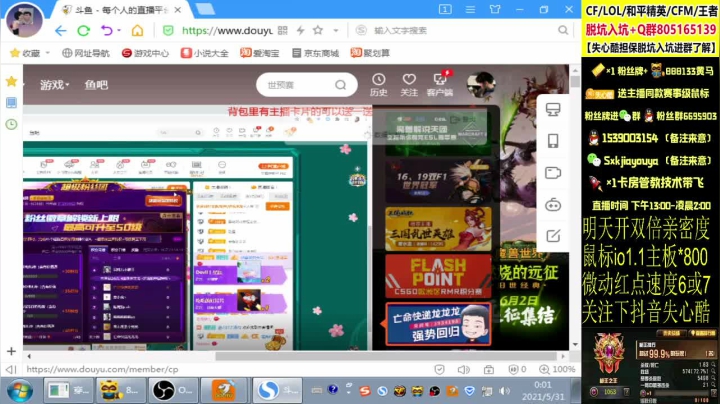Viewport: 720px width, 404px height.
Task: Open the QR code icon in address bar
Action: tap(282, 30)
